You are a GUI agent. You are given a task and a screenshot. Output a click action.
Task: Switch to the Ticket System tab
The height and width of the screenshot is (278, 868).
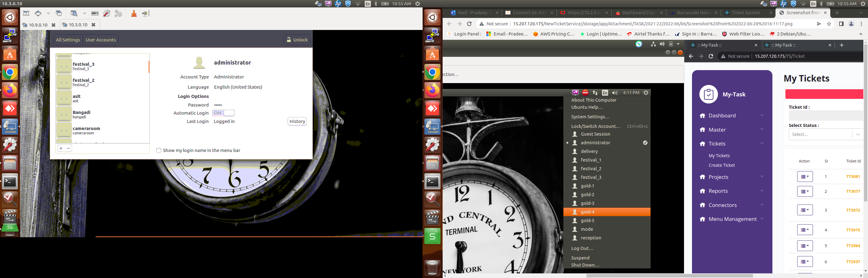coord(748,13)
